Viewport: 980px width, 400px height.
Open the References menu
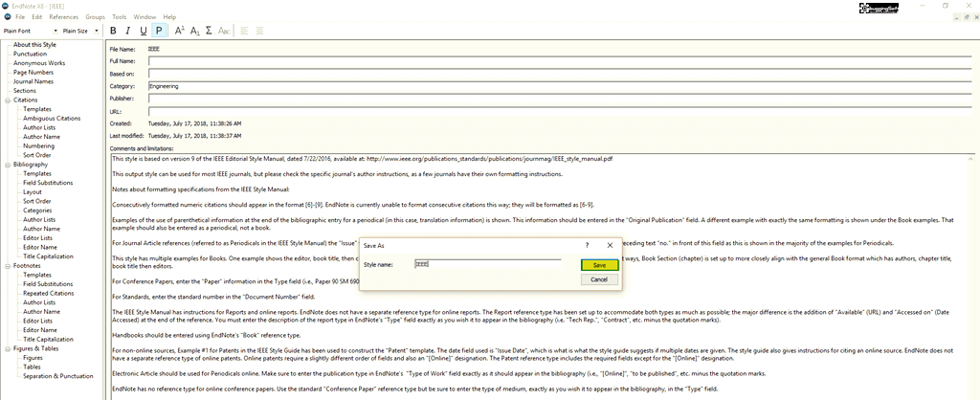64,17
